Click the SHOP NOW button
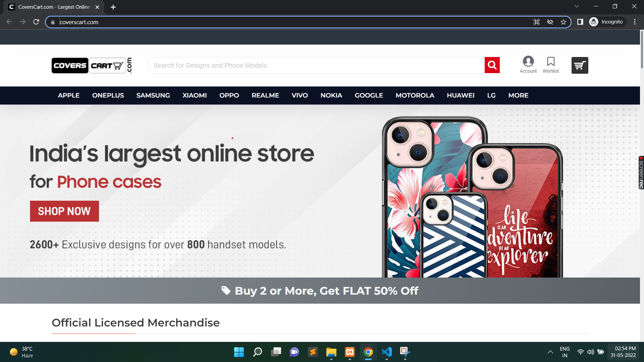 [x=64, y=211]
